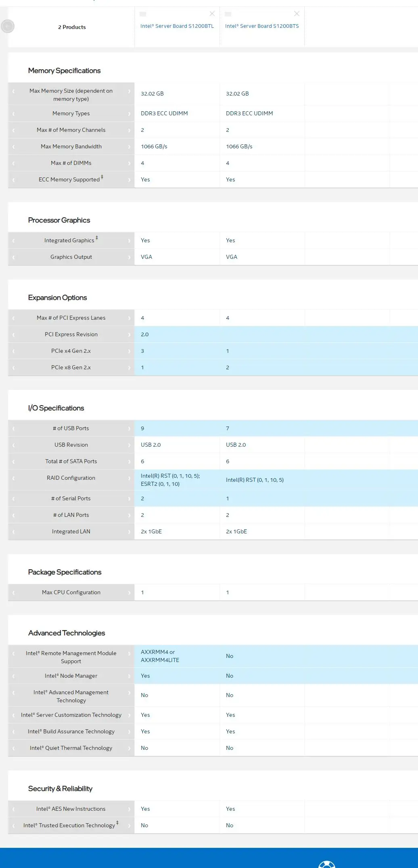The width and height of the screenshot is (418, 868).
Task: Click left chevron on Max # of Memory Channels row
Action: pyautogui.click(x=13, y=130)
